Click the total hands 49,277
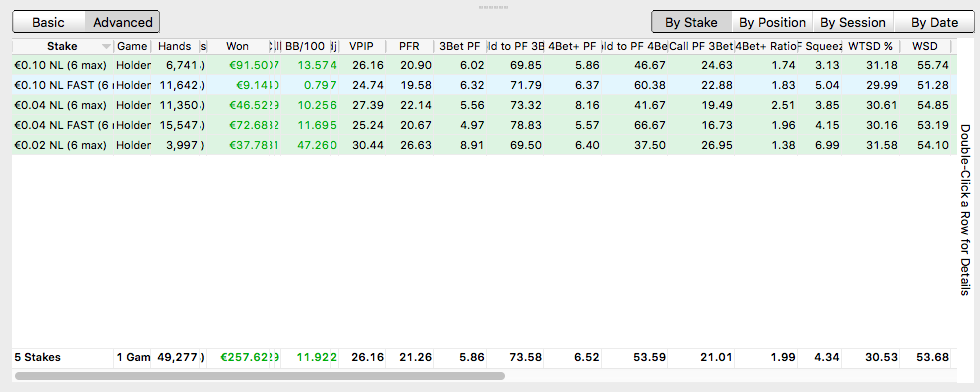The height and width of the screenshot is (392, 980). point(179,358)
